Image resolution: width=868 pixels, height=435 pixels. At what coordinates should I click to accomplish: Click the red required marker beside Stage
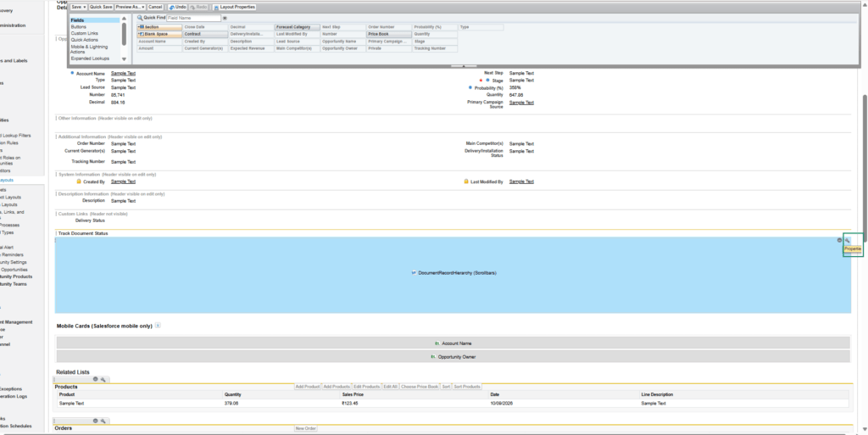(x=481, y=81)
